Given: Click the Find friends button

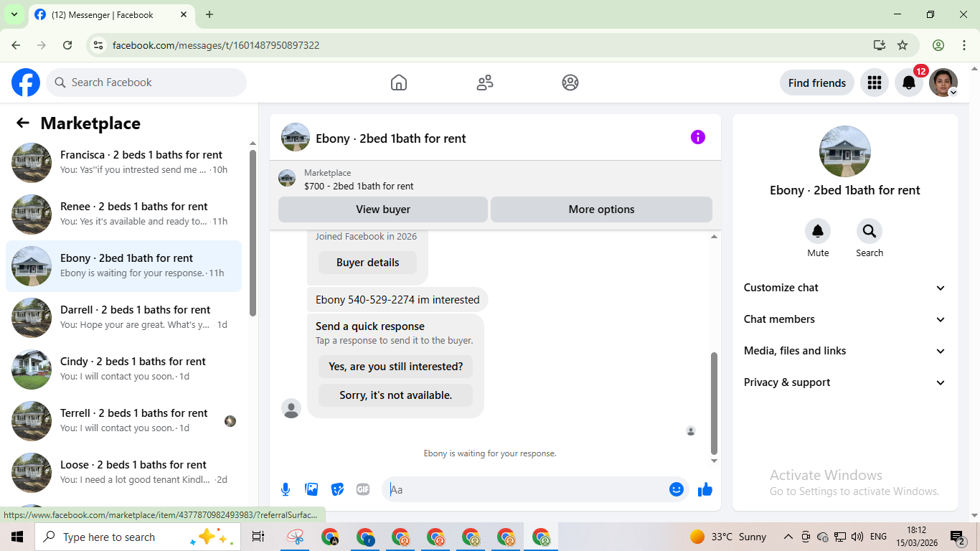Looking at the screenshot, I should pyautogui.click(x=816, y=83).
